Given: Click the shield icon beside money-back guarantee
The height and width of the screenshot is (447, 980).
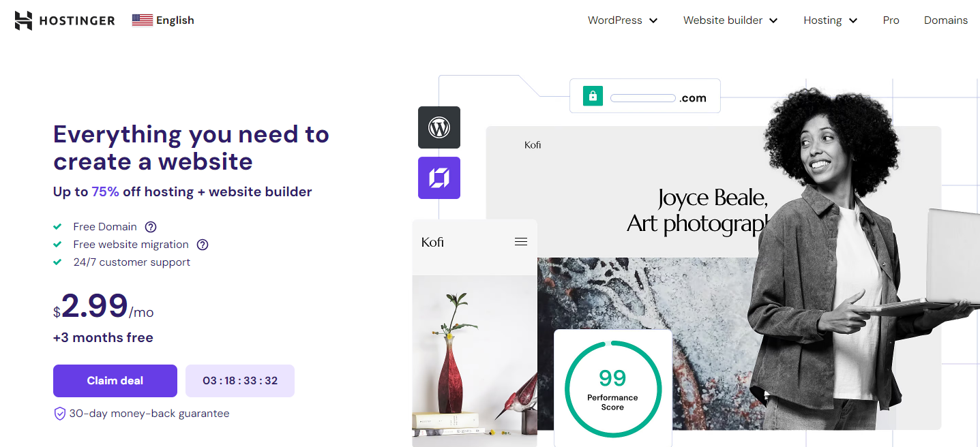Looking at the screenshot, I should click(x=59, y=414).
